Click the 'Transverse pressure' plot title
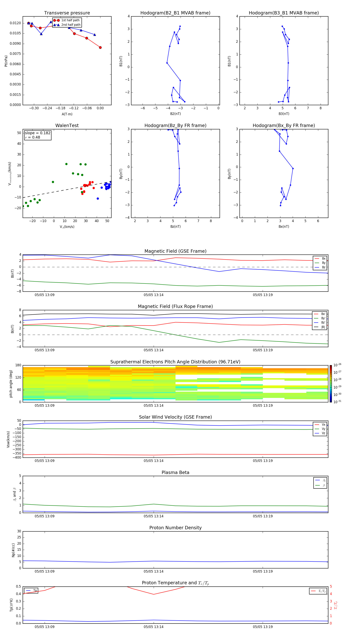This screenshot has width=351, height=644. [x=67, y=13]
